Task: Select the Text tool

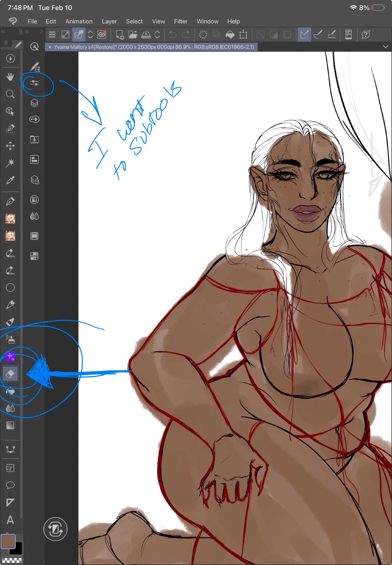Action: coord(10,520)
